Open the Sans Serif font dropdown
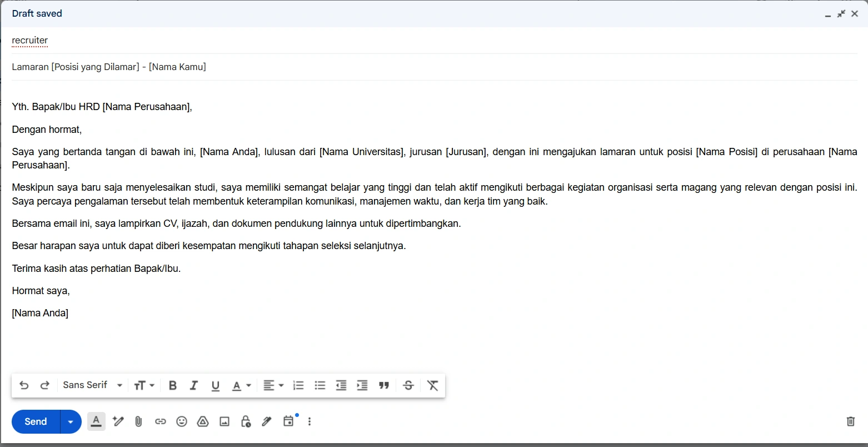Viewport: 868px width, 447px height. coord(92,385)
